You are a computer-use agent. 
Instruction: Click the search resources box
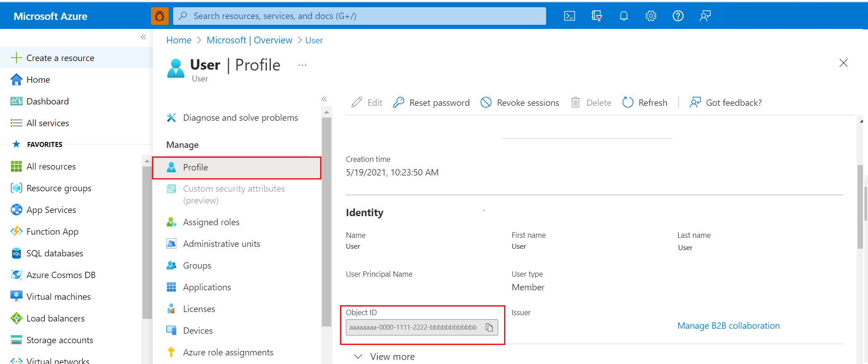pos(359,16)
